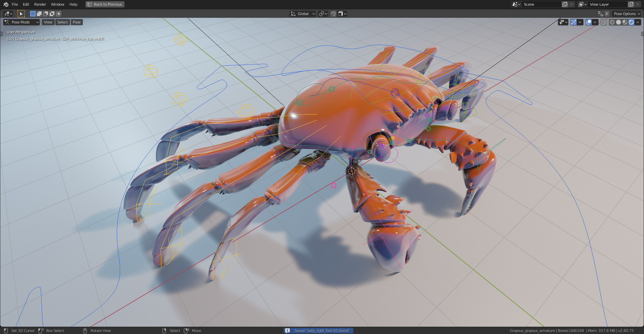
Task: Remove the current View Layer X icon
Action: (x=638, y=4)
